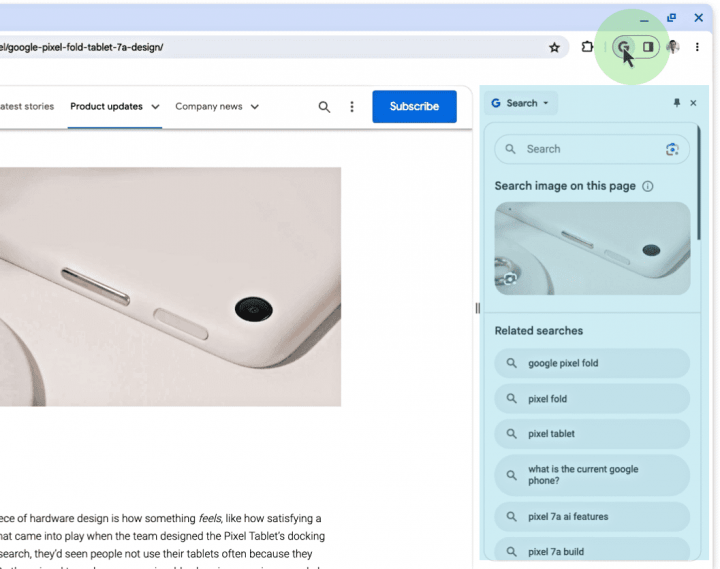Viewport: 720px width, 569px height.
Task: Search for google pixel fold
Action: coord(592,363)
